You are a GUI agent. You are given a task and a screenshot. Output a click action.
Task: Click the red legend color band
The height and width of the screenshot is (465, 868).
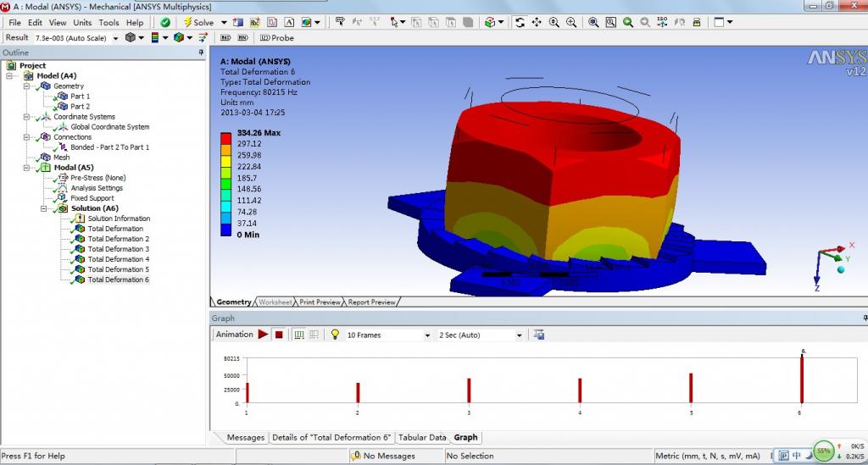click(x=225, y=138)
